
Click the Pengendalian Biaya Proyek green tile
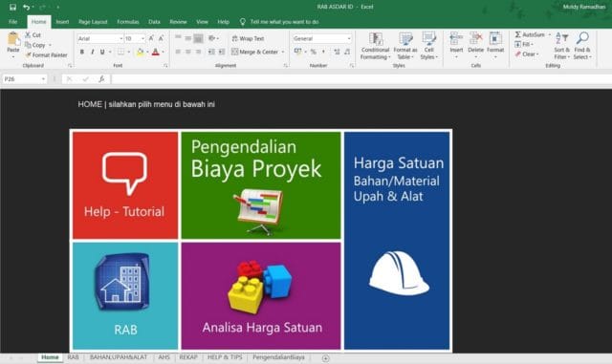(261, 185)
